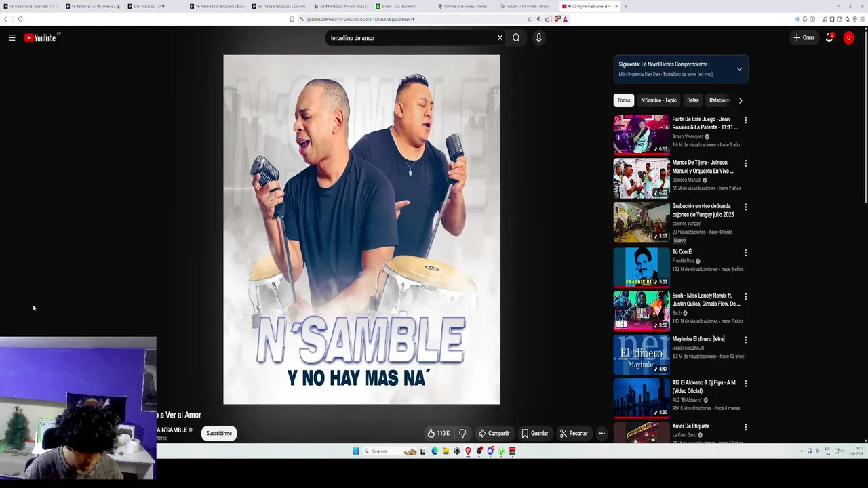Select the Relacionados filter chip
The height and width of the screenshot is (488, 868).
[719, 100]
